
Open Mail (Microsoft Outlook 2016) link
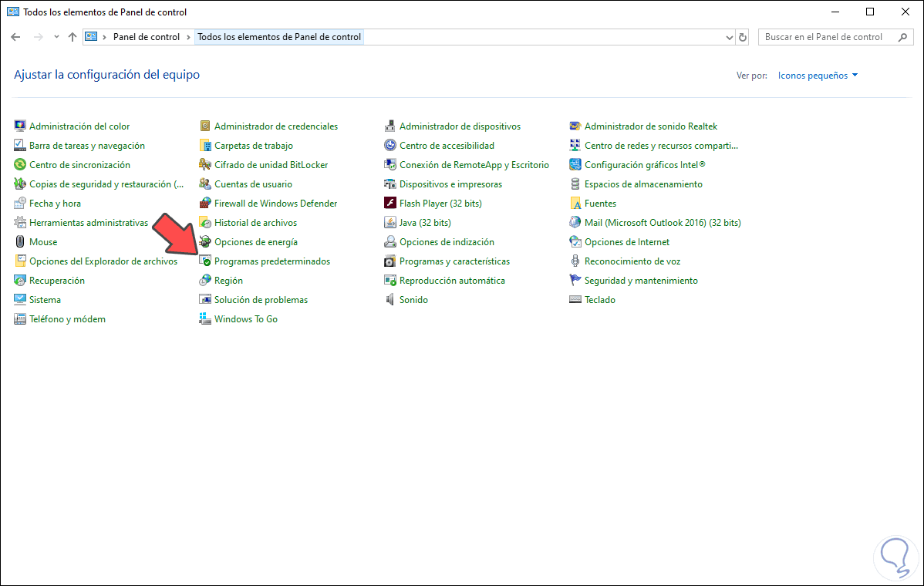tap(663, 223)
